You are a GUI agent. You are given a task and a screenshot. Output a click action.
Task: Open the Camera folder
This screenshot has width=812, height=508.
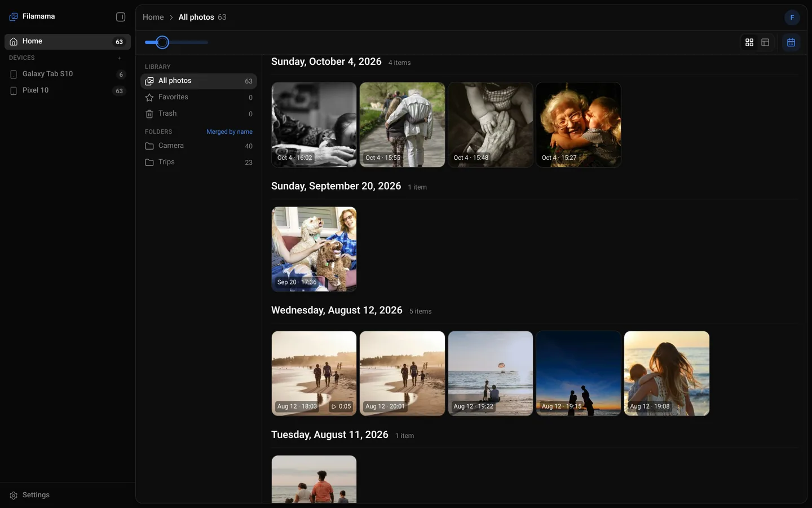coord(198,146)
